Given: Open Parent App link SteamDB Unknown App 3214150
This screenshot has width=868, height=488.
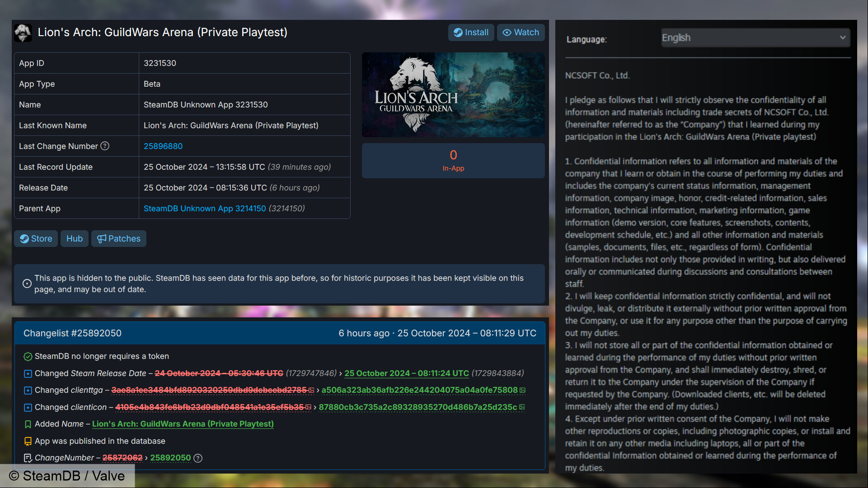Looking at the screenshot, I should [x=205, y=209].
